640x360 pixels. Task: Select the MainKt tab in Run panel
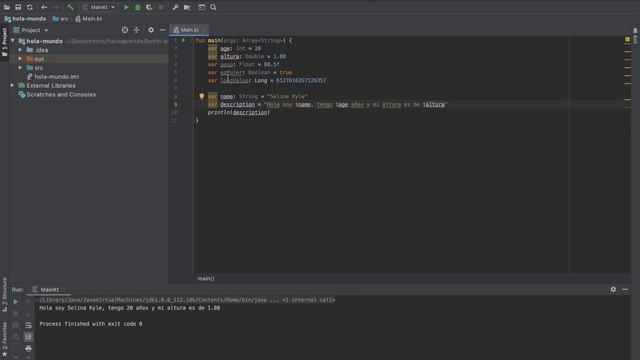tap(49, 289)
